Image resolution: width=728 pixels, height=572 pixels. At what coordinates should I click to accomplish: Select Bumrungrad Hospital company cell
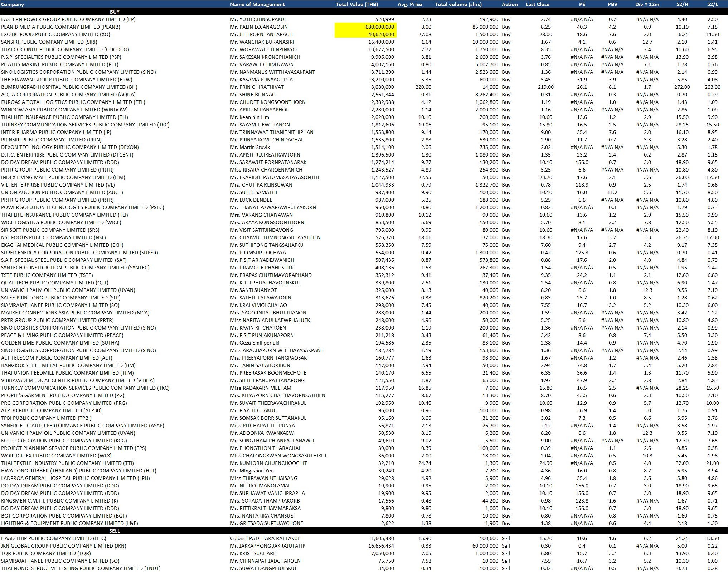69,87
